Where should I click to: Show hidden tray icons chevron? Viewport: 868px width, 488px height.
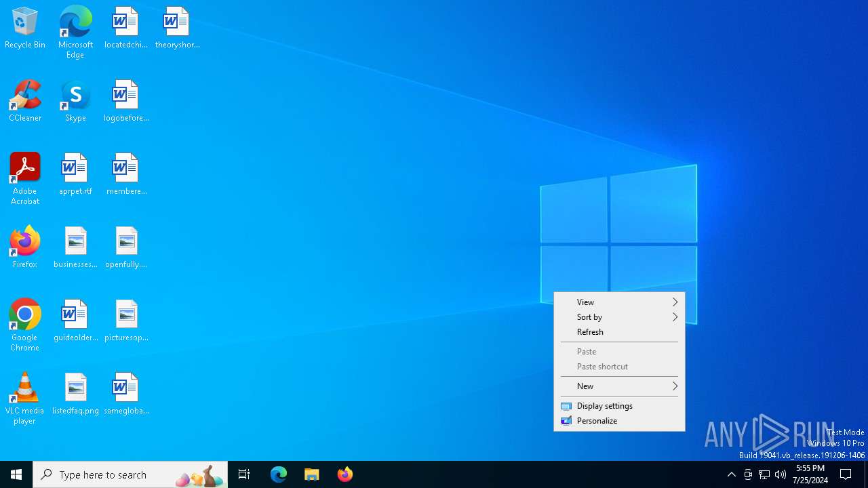[731, 474]
